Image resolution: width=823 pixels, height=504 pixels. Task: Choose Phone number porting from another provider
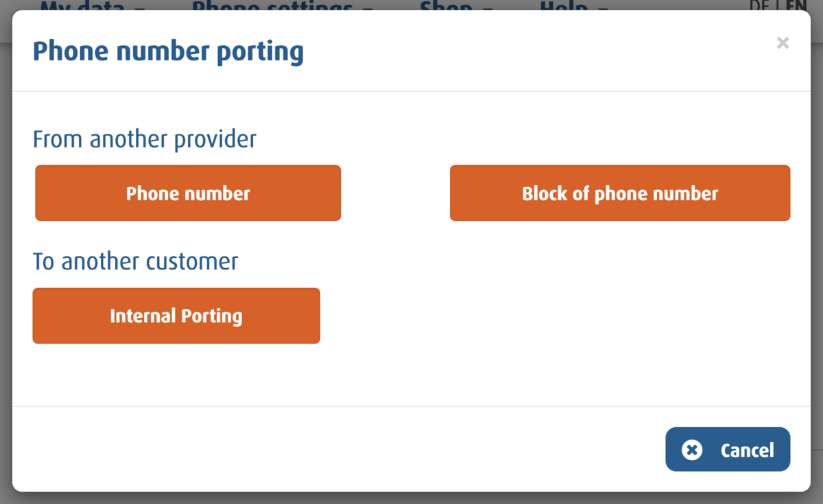pyautogui.click(x=188, y=193)
